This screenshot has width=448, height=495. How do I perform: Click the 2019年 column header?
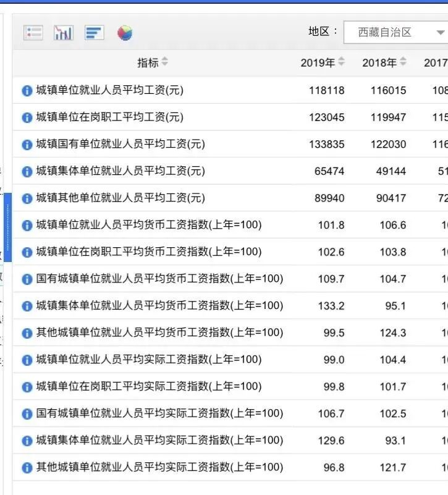(x=318, y=63)
